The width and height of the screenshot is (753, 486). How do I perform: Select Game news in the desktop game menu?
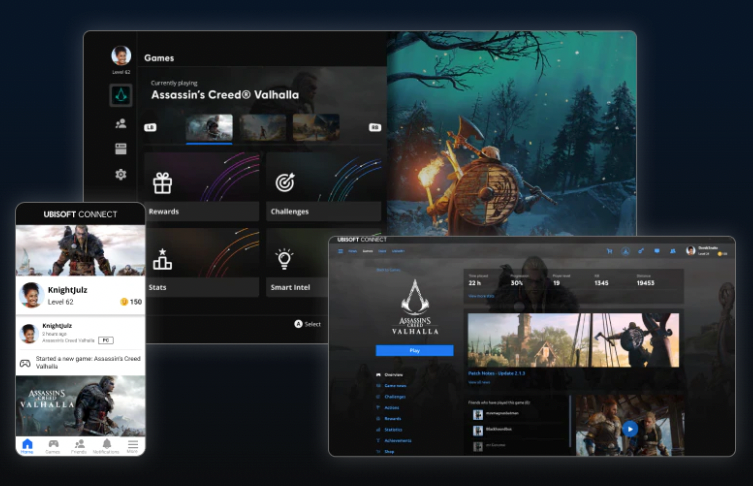(391, 386)
